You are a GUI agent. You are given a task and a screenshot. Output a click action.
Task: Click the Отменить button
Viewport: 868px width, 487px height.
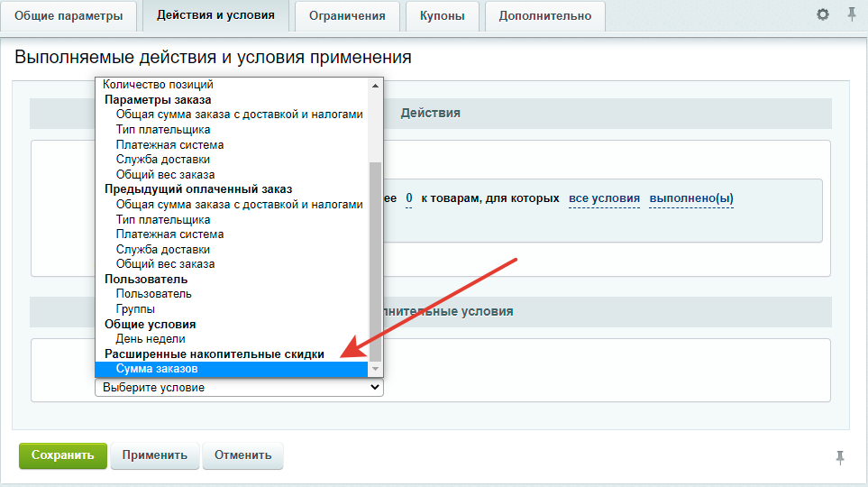click(x=242, y=455)
